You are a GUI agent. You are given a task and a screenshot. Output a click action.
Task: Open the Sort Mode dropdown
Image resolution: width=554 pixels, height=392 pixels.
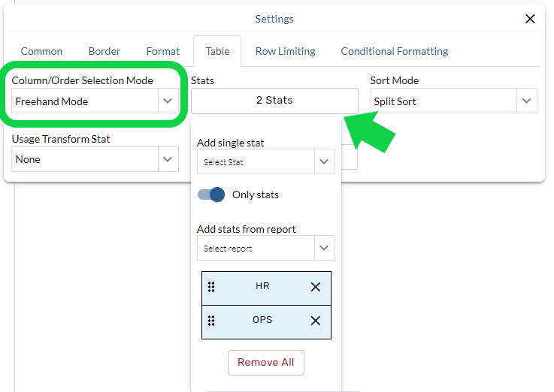[x=526, y=101]
